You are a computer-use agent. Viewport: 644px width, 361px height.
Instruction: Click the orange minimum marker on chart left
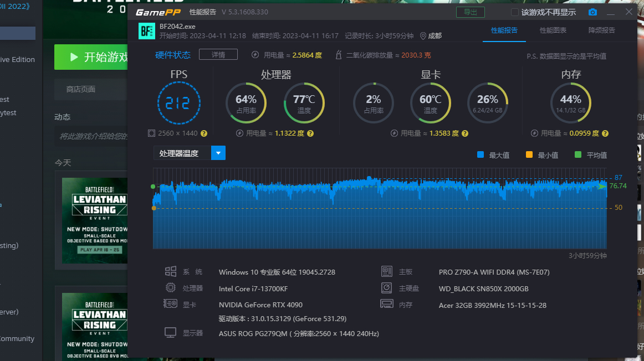(154, 208)
